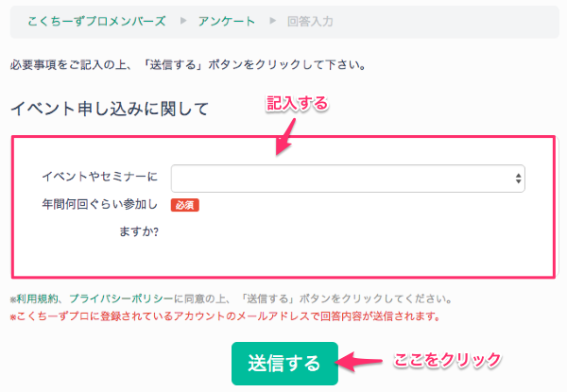Click the 必要事項をご記入の上 instruction text
Image resolution: width=567 pixels, height=392 pixels.
click(x=187, y=66)
